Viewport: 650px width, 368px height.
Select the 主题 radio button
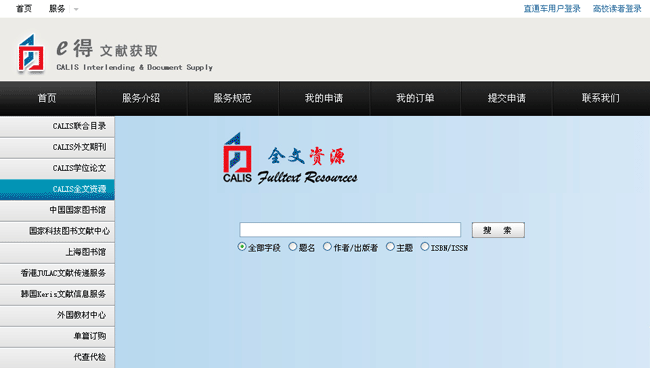[390, 247]
